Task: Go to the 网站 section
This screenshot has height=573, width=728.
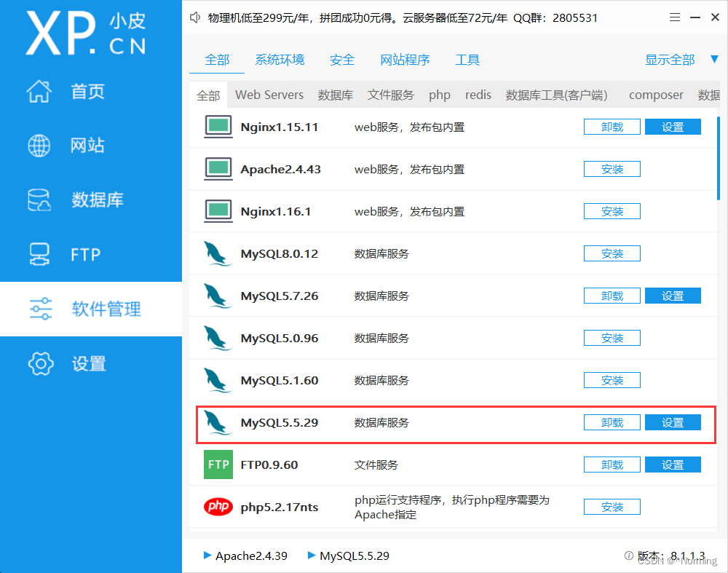Action: tap(87, 146)
